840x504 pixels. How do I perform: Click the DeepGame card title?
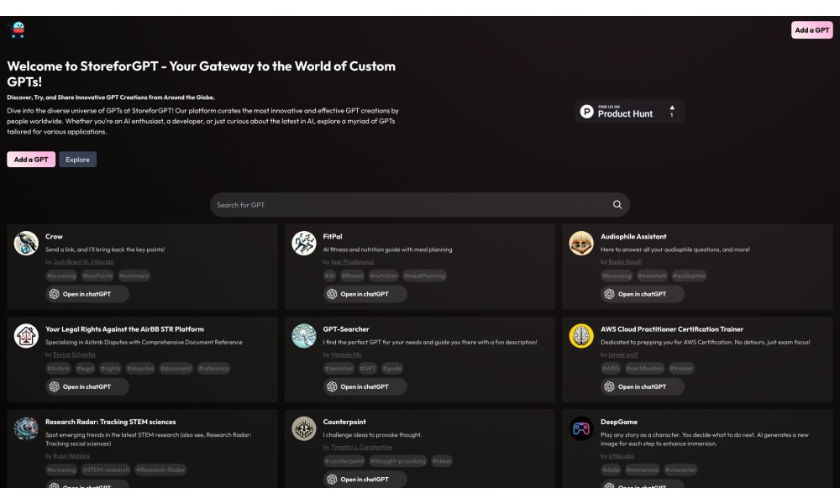(x=619, y=422)
